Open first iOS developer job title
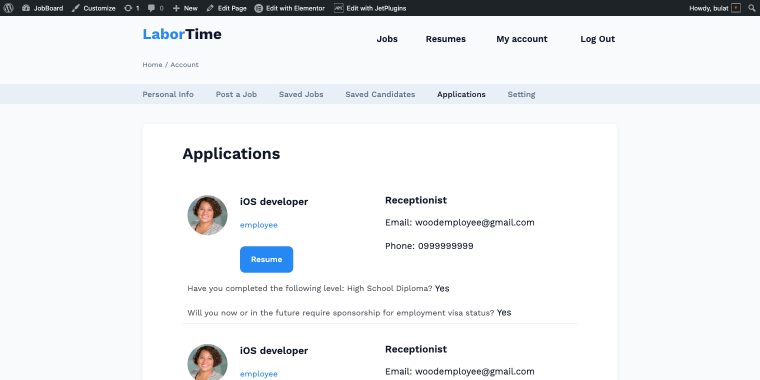This screenshot has height=380, width=760. pos(274,202)
